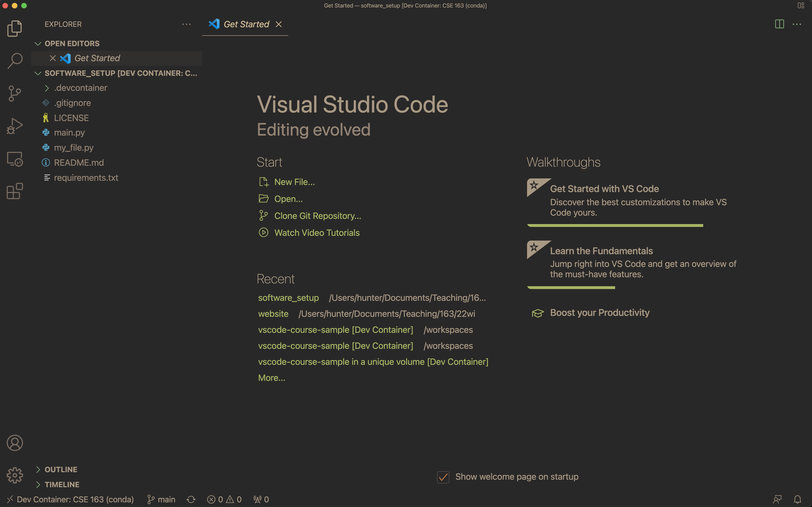Split the editor right
812x507 pixels.
click(780, 24)
